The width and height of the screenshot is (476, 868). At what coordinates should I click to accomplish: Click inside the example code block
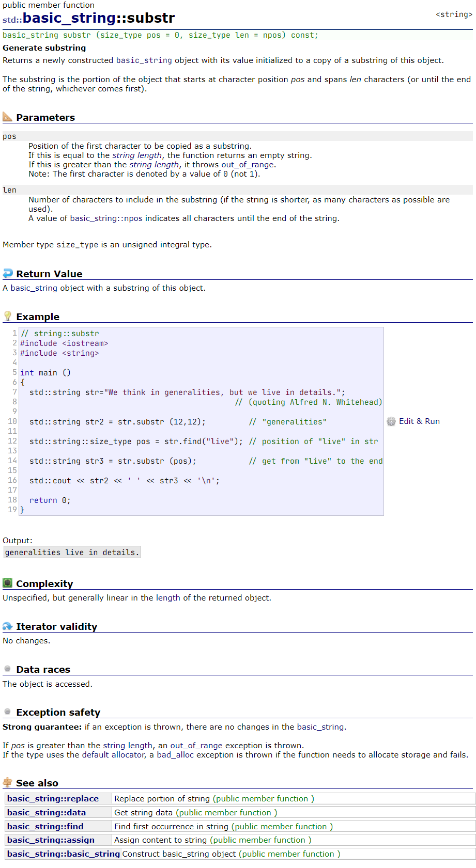[x=202, y=421]
